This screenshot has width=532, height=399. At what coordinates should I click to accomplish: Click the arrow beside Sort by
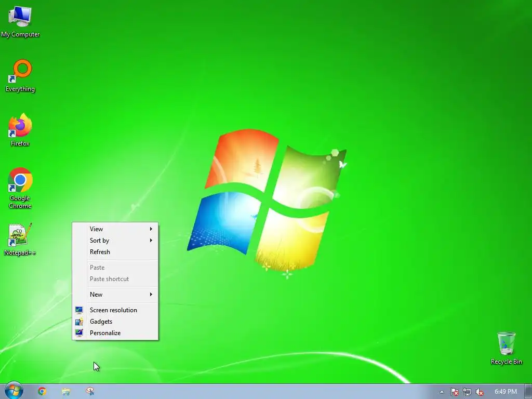click(151, 241)
